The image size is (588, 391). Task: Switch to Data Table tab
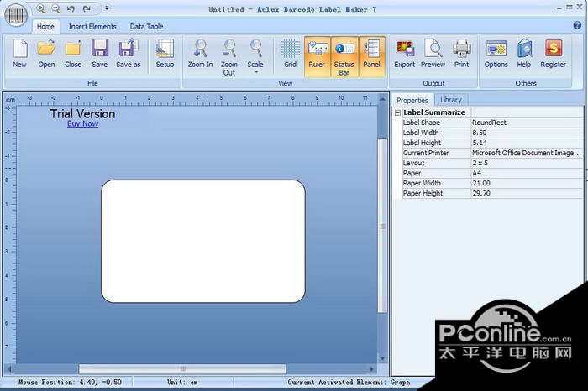tap(147, 27)
